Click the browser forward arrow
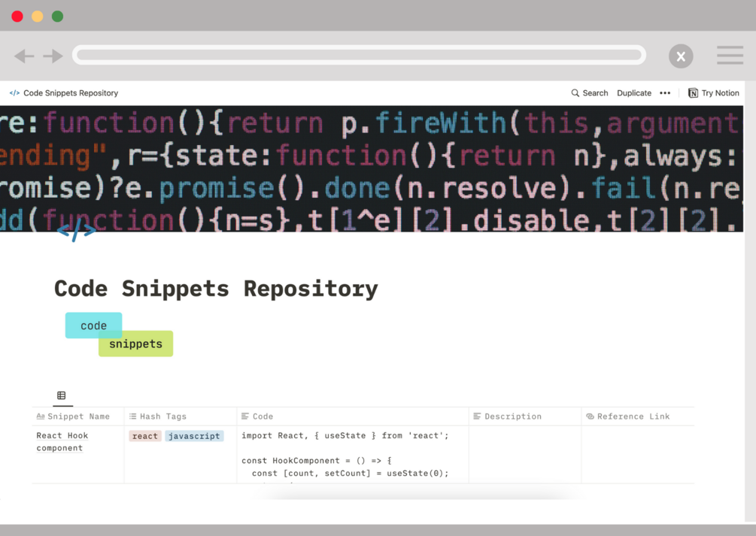The image size is (756, 536). pyautogui.click(x=53, y=56)
